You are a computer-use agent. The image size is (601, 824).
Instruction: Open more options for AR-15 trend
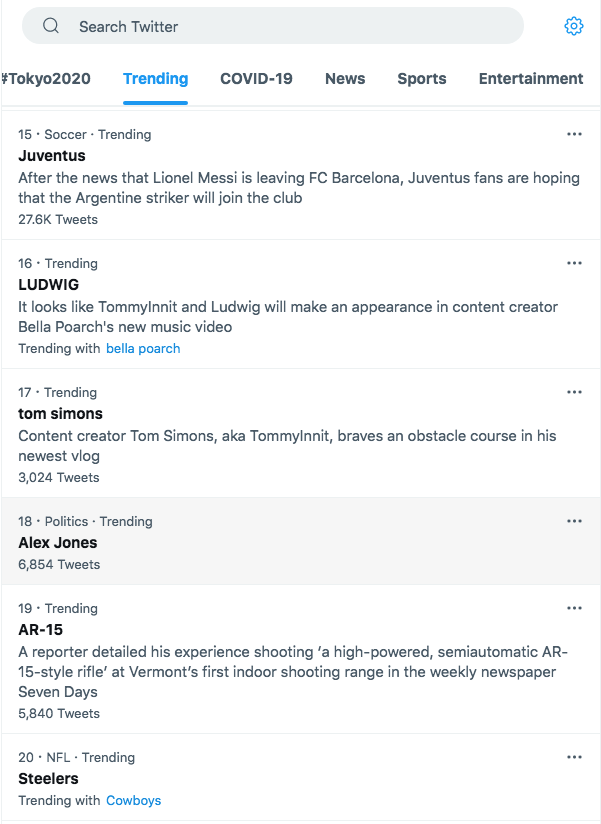[x=574, y=608]
